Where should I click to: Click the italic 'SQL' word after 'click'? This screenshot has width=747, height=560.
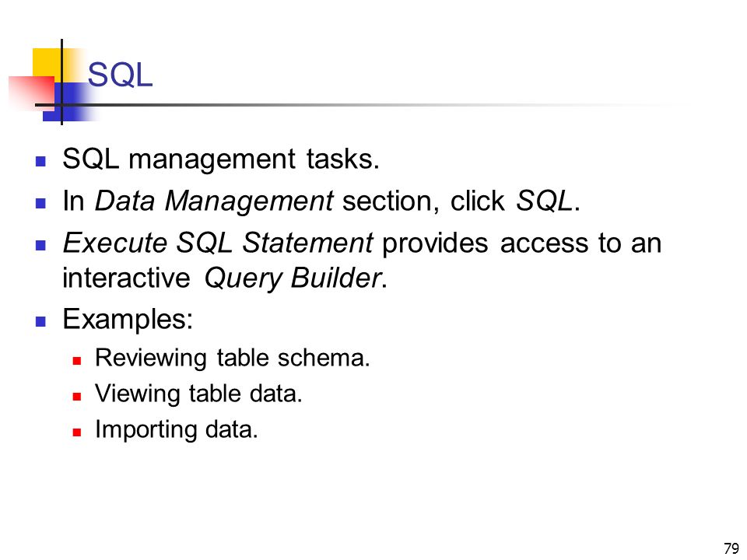click(x=545, y=201)
